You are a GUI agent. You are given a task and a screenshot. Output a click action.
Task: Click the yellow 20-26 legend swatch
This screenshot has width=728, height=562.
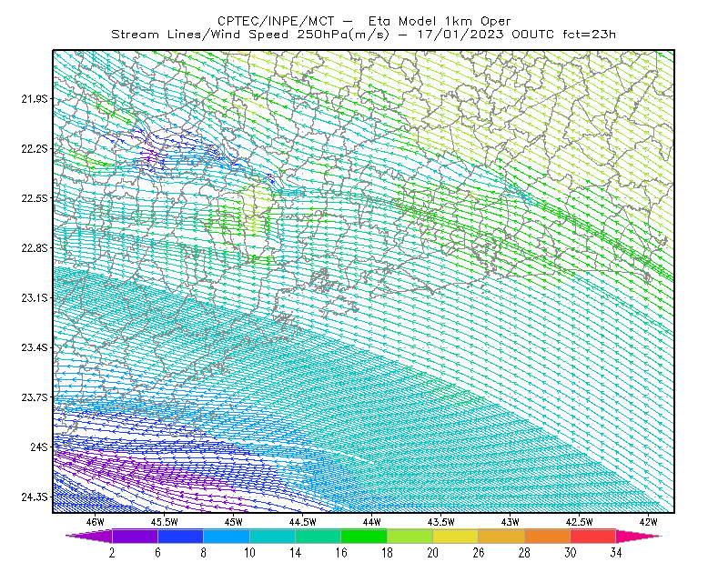(456, 537)
